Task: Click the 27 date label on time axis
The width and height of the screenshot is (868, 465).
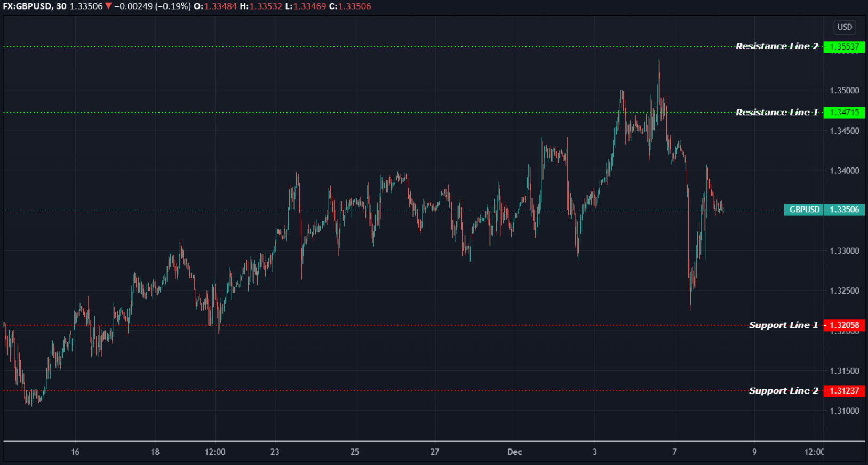Action: pyautogui.click(x=435, y=452)
